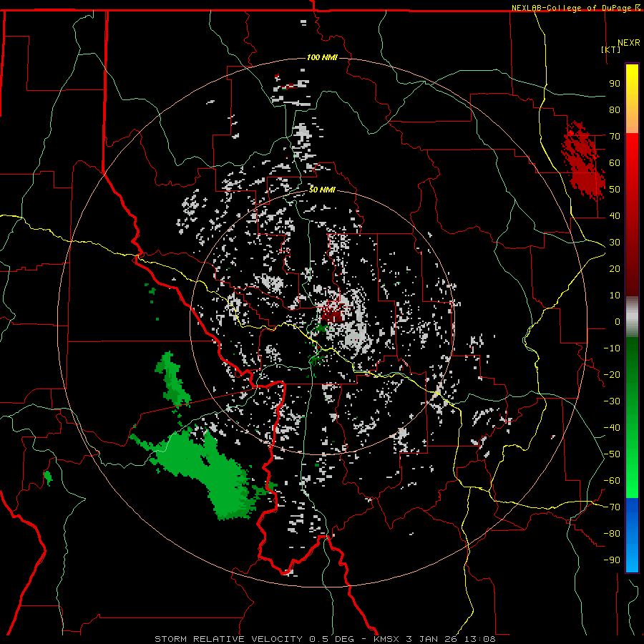The width and height of the screenshot is (644, 644).
Task: Click the "KMSX 3 JAN 26 13:08" timestamp text
Action: [434, 639]
